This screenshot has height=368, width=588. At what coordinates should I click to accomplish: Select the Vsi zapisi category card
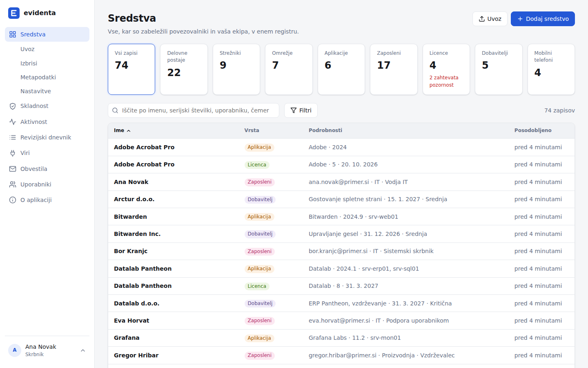pyautogui.click(x=131, y=69)
